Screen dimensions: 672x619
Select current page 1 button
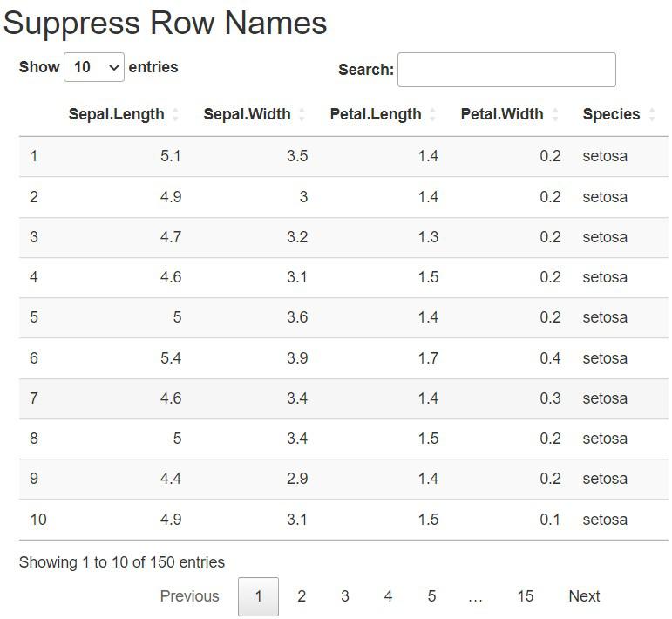click(258, 596)
